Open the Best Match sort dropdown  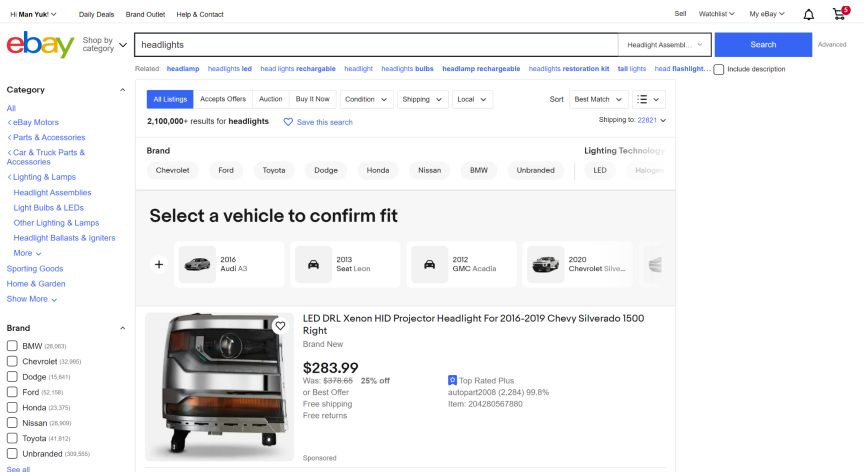pyautogui.click(x=600, y=99)
